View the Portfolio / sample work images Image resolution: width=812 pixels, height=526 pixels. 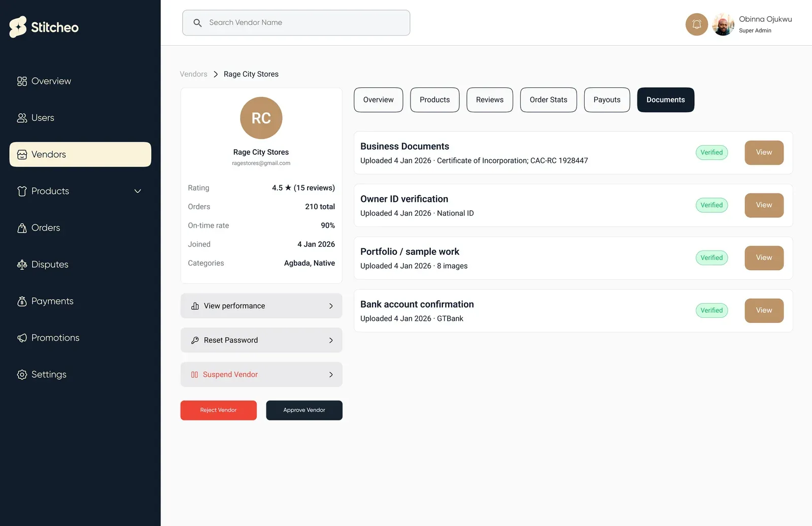tap(764, 258)
